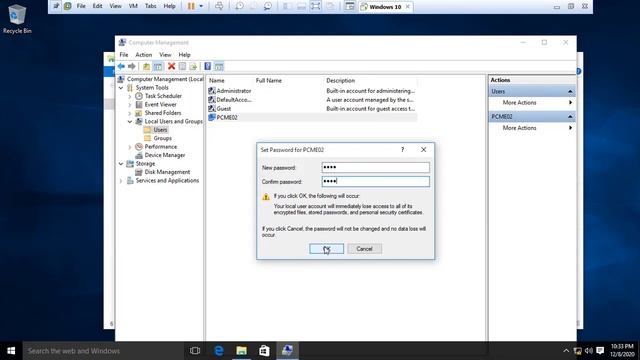640x360 pixels.
Task: Click the Windows Start button
Action: point(11,351)
